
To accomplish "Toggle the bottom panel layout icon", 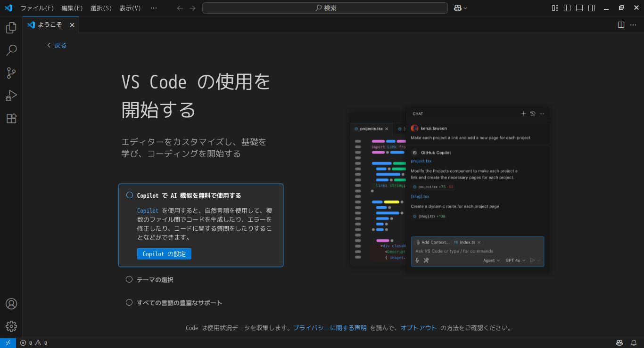I will point(579,8).
